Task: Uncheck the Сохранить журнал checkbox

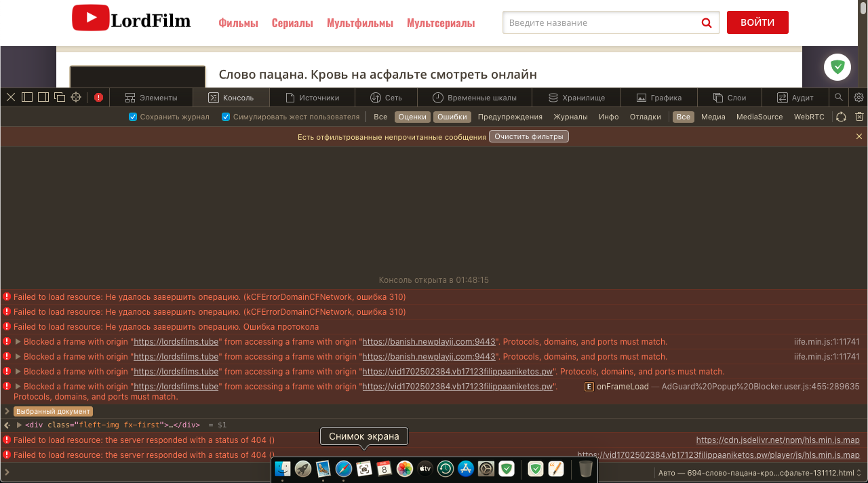Action: 132,116
